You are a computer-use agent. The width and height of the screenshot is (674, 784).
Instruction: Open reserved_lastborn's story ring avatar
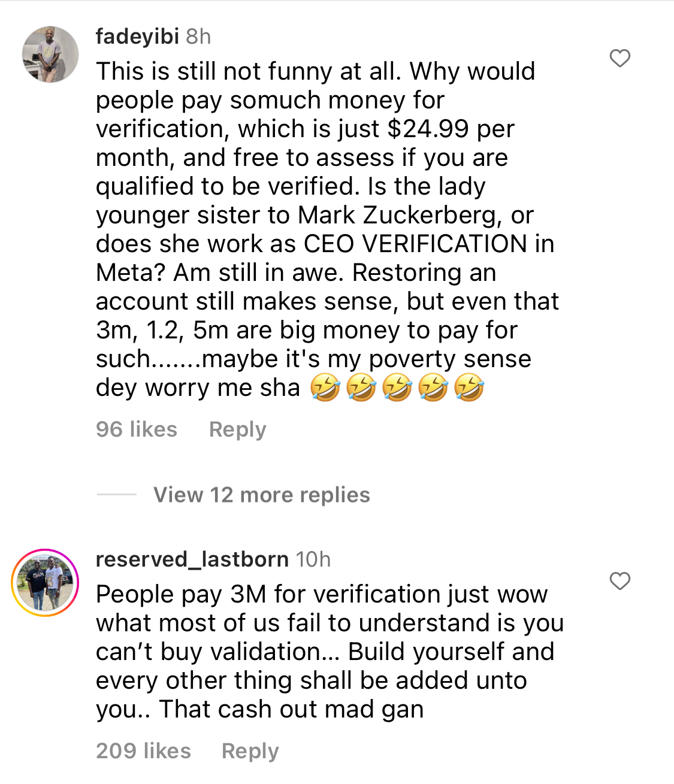[x=45, y=582]
